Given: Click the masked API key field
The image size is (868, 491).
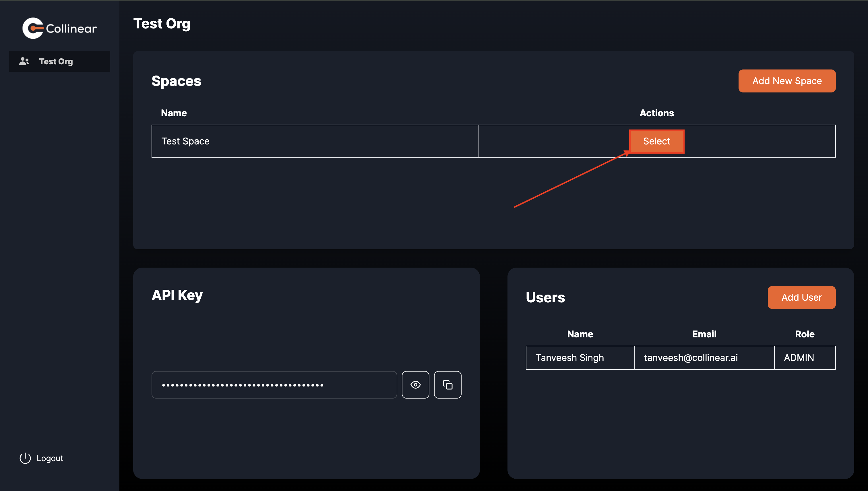Looking at the screenshot, I should coord(274,385).
